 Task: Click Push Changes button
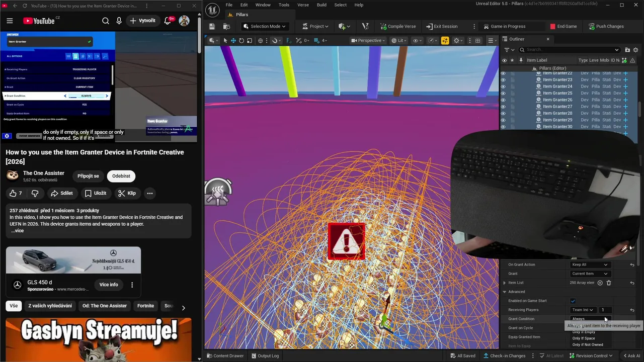(606, 26)
